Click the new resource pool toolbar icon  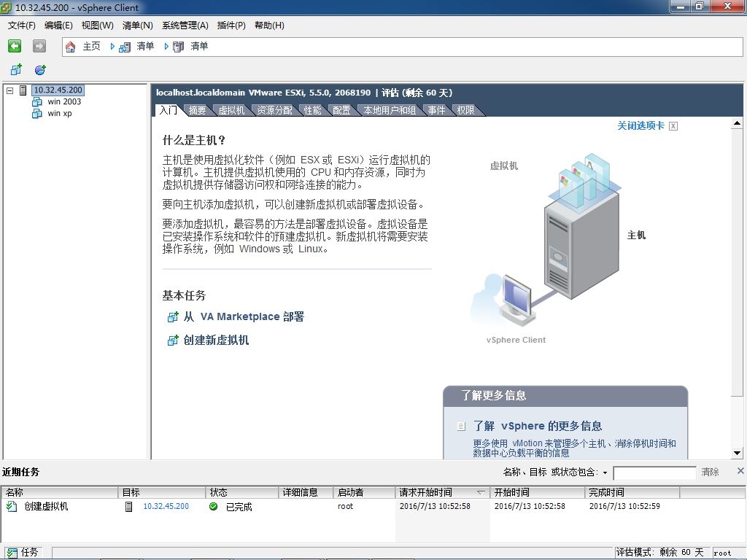(40, 70)
